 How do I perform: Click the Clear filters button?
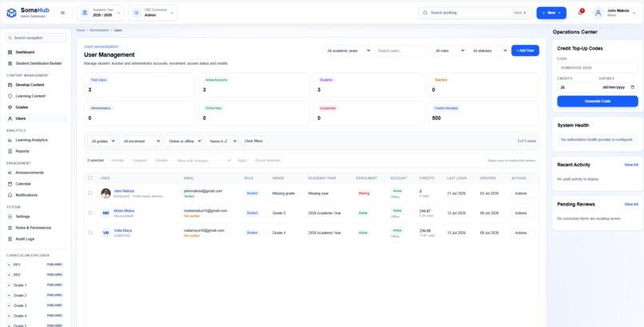tap(253, 141)
